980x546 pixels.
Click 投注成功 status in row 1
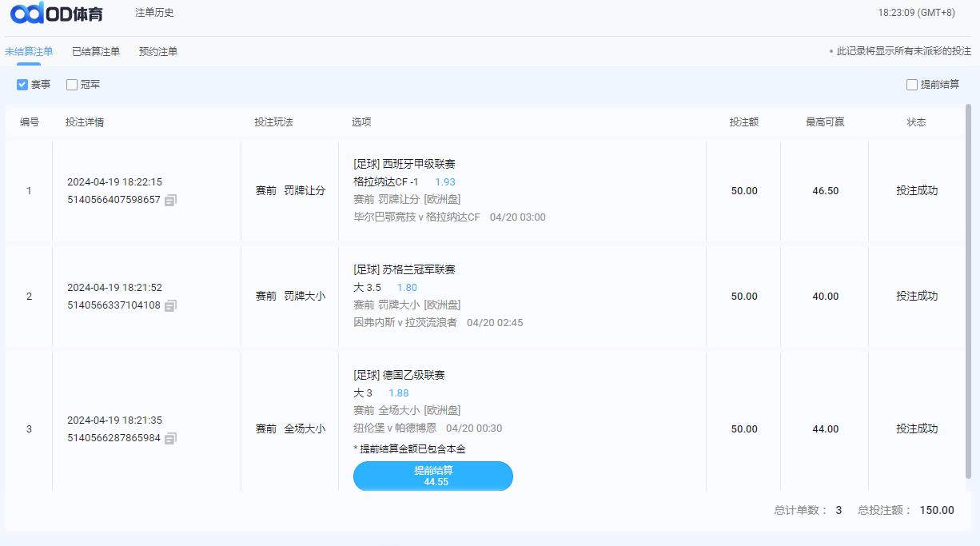(x=917, y=191)
